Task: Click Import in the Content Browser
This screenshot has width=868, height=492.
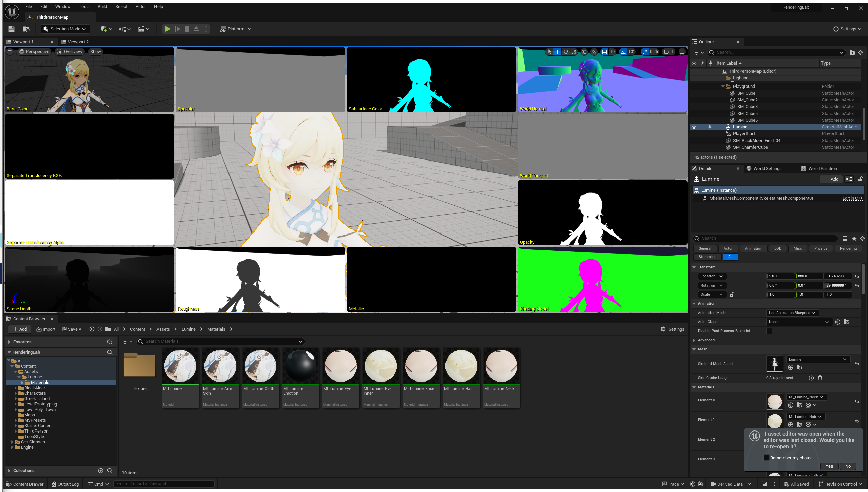Action: tap(46, 329)
